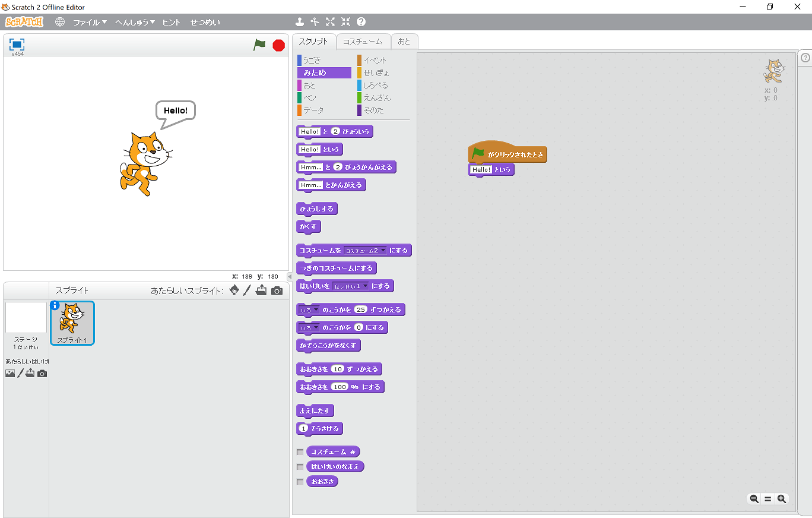The width and height of the screenshot is (812, 518).
Task: Select the うごき block category
Action: click(x=324, y=60)
